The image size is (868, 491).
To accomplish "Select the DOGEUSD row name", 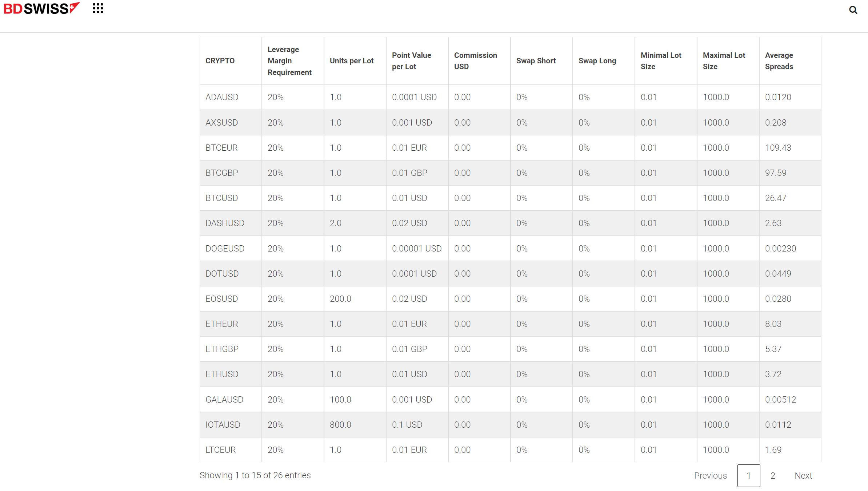I will coord(225,249).
